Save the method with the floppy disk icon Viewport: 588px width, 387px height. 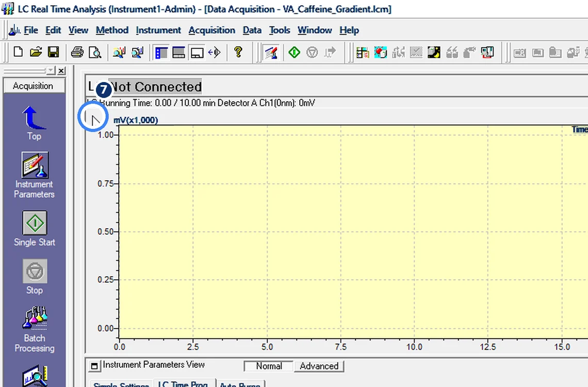tap(54, 52)
